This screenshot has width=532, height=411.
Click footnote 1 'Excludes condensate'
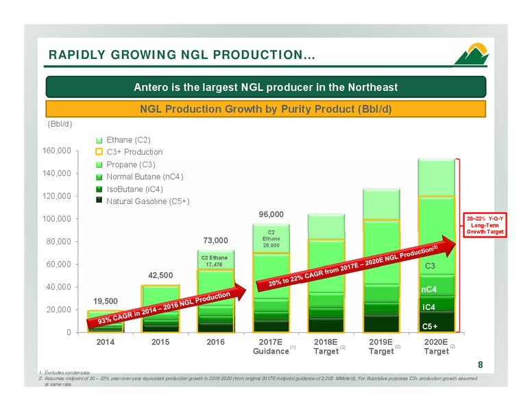65,373
